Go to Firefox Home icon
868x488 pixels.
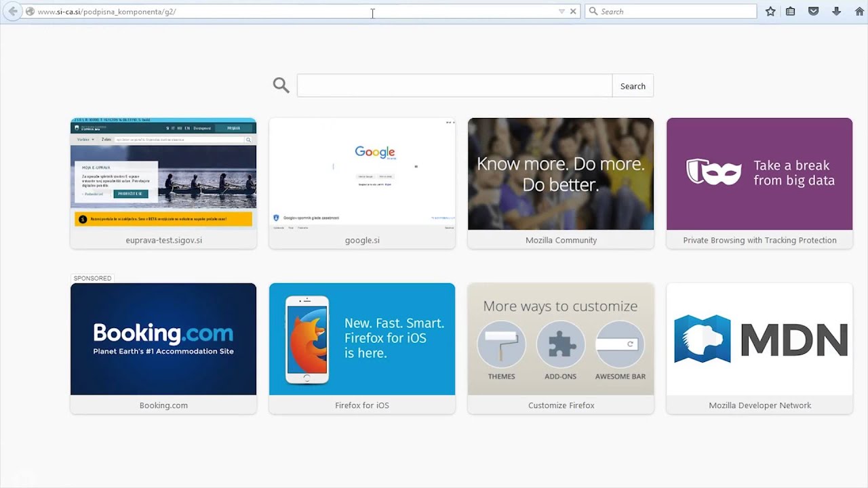click(x=859, y=12)
